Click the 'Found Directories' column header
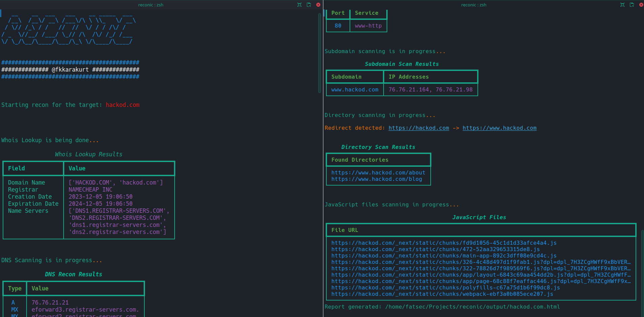Screen dimensions: 644x317 (x=360, y=160)
